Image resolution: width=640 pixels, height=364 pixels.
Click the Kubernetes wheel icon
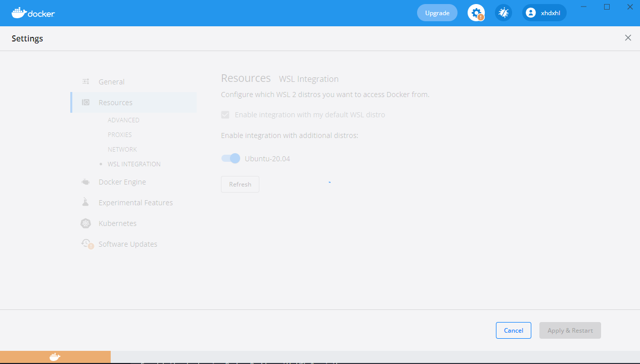(x=86, y=223)
